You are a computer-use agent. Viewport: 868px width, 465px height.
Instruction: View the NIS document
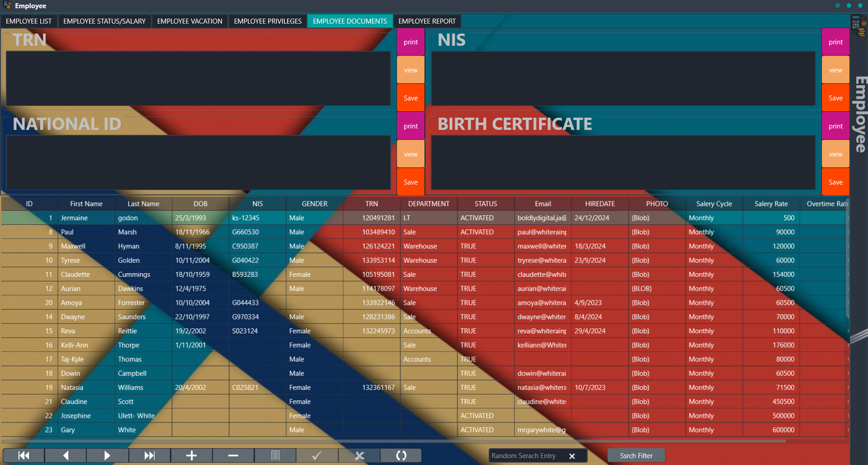coord(835,71)
